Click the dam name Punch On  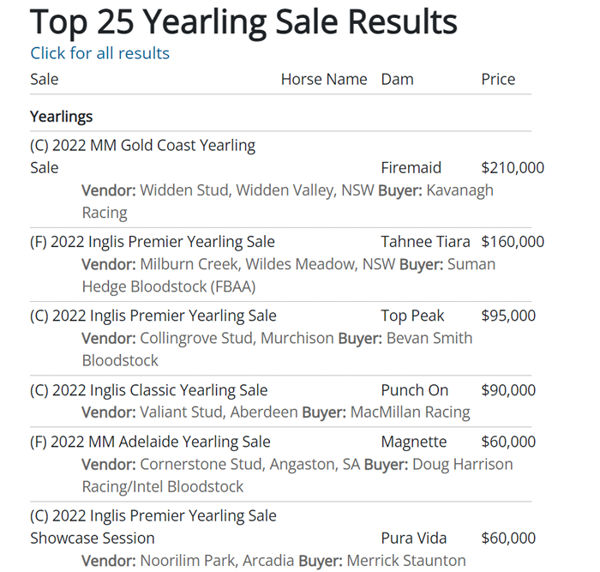[x=415, y=390]
